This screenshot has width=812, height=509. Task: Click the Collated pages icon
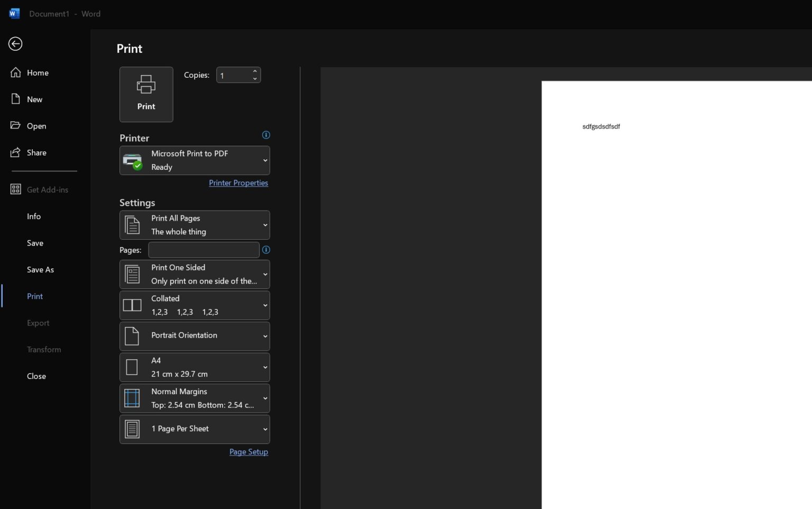pos(132,305)
